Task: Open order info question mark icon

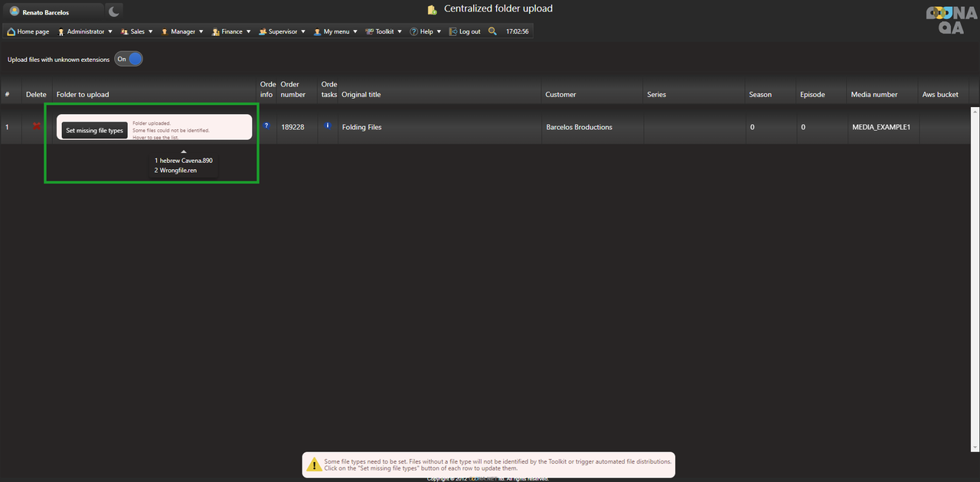Action: [266, 125]
